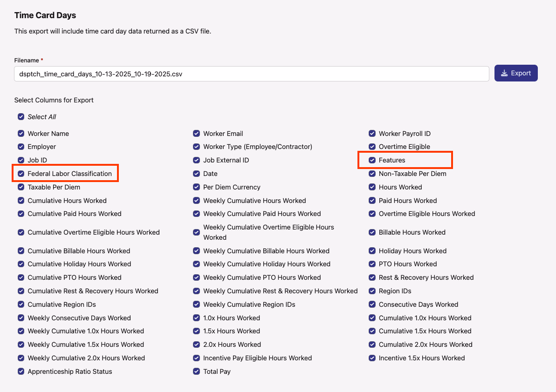Toggle Weekly Consecutive Days Worked
This screenshot has height=392, width=556.
coord(21,318)
